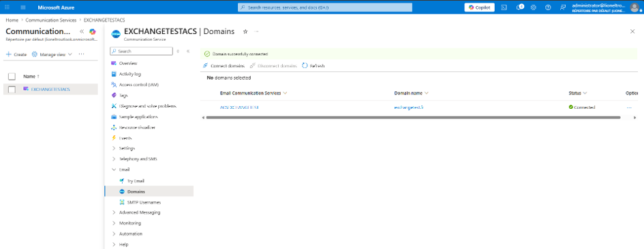
Task: Open the EXCHANGETESTACS breadcrumb
Action: 104,20
